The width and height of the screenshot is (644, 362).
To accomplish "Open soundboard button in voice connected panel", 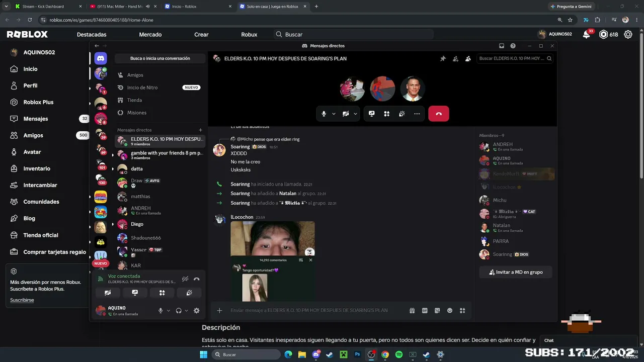I will (x=189, y=293).
